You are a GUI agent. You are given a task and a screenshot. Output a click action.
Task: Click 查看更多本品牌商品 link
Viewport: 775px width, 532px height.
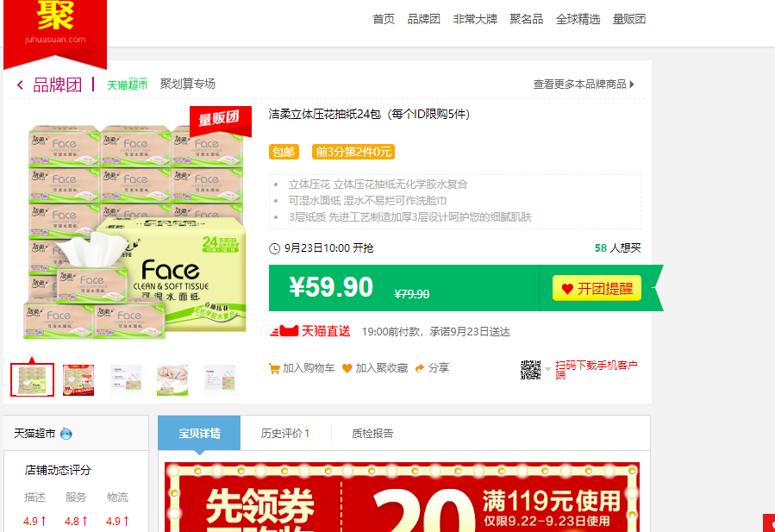pyautogui.click(x=579, y=84)
